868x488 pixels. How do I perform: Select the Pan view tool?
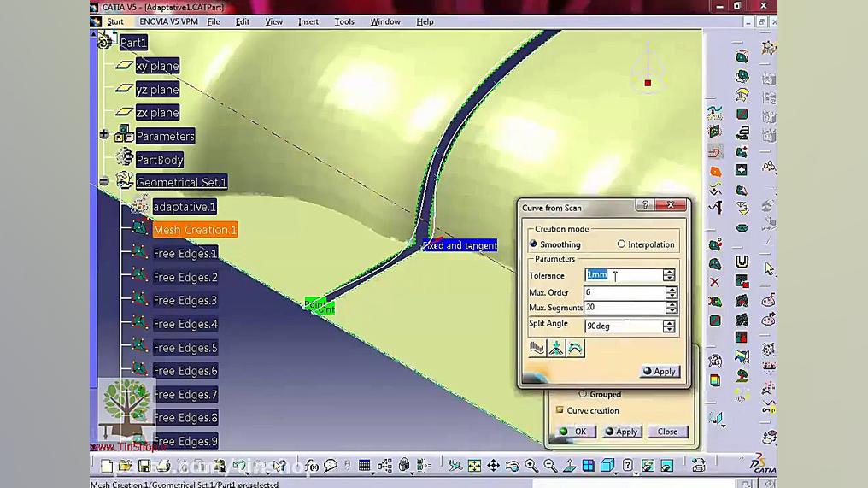[493, 466]
